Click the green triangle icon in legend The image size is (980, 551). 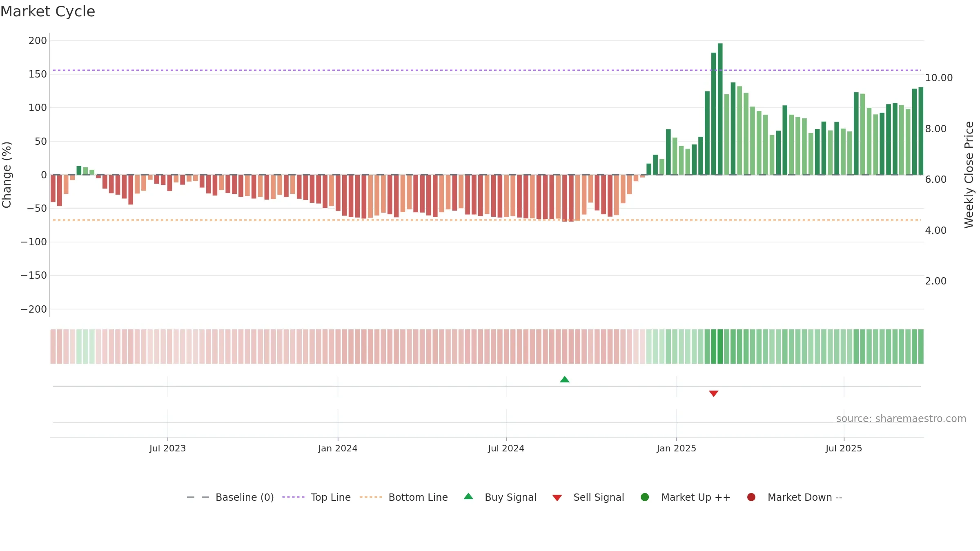point(468,496)
